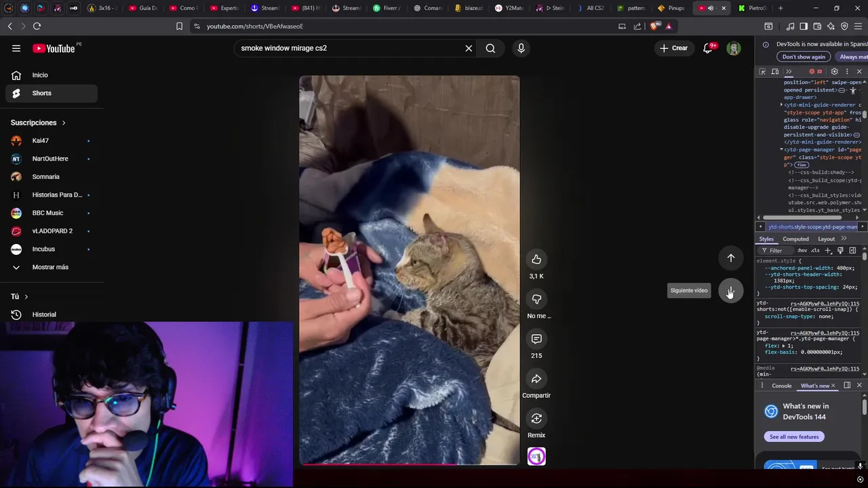Image resolution: width=868 pixels, height=488 pixels.
Task: Open browser main hamburger menu
Action: pyautogui.click(x=859, y=26)
